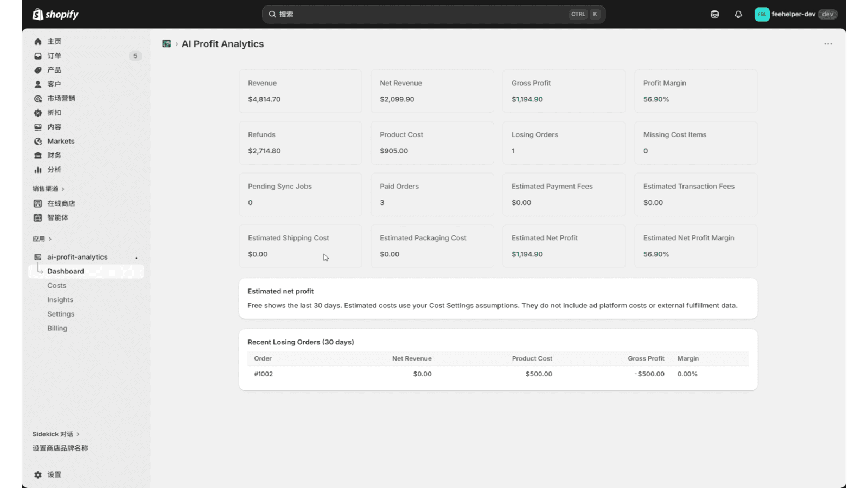Click Estimated Shipping Cost card
The image size is (868, 488).
coord(301,246)
